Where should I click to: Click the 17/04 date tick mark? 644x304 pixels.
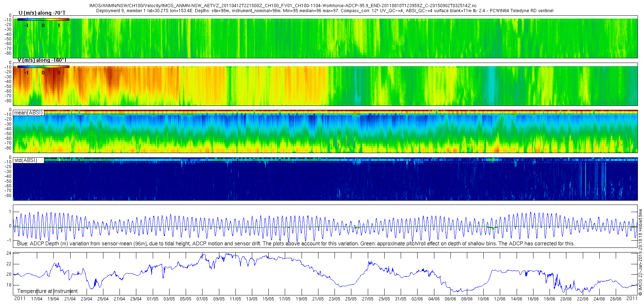[x=37, y=299]
